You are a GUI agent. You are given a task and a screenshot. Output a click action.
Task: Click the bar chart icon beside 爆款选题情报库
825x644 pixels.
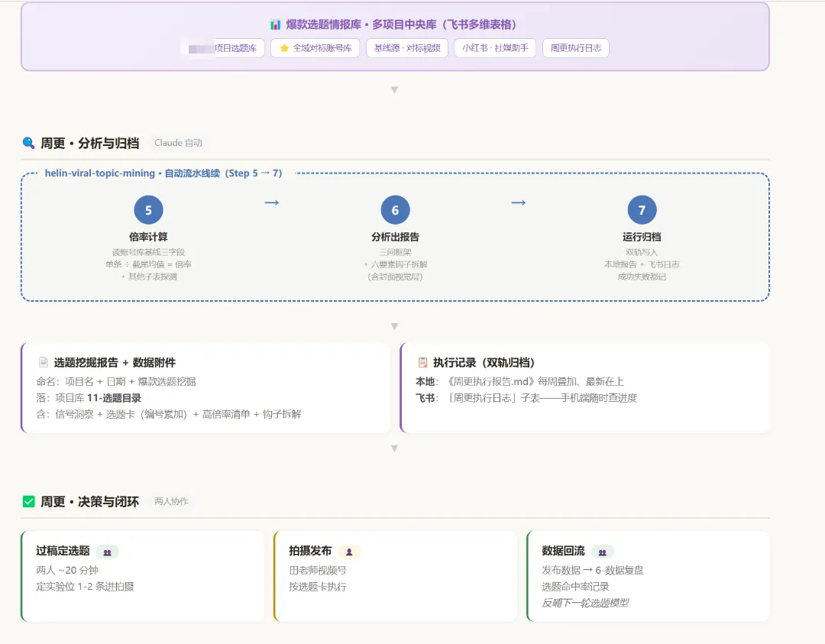(x=275, y=24)
